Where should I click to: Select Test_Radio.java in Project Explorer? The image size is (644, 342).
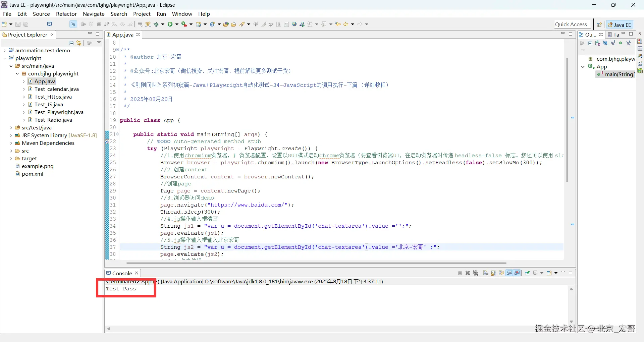(x=53, y=120)
